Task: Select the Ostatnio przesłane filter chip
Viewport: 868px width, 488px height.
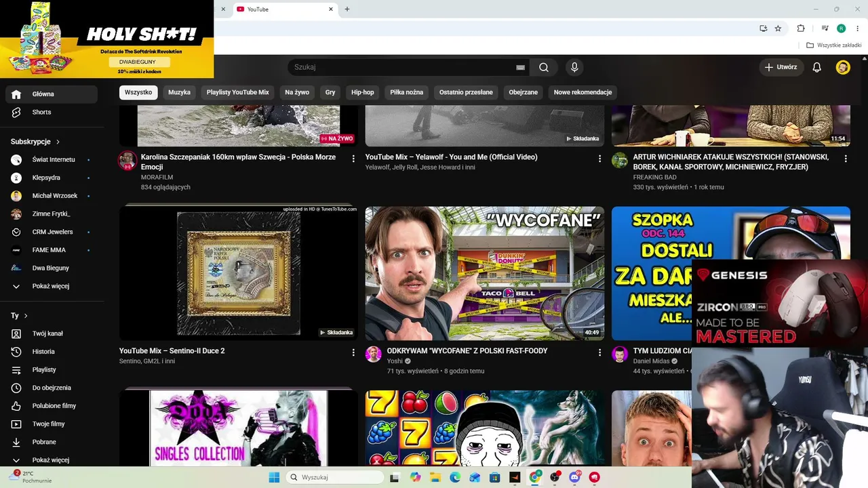Action: pos(466,92)
